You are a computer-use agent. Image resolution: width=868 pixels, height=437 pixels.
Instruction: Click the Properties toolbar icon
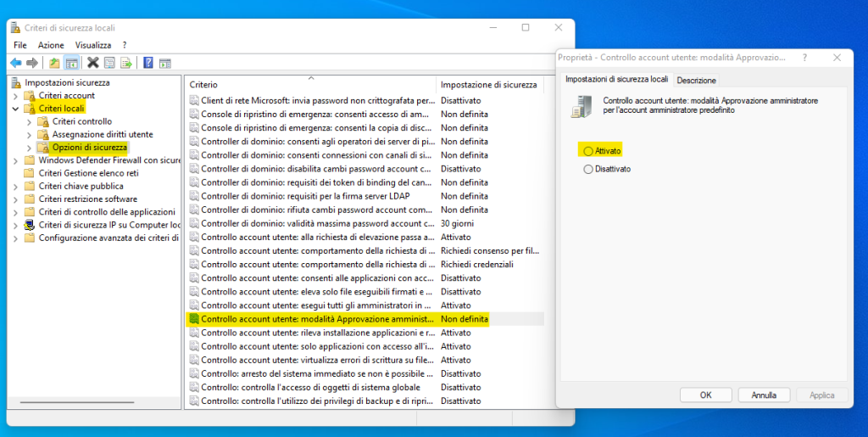pos(109,63)
